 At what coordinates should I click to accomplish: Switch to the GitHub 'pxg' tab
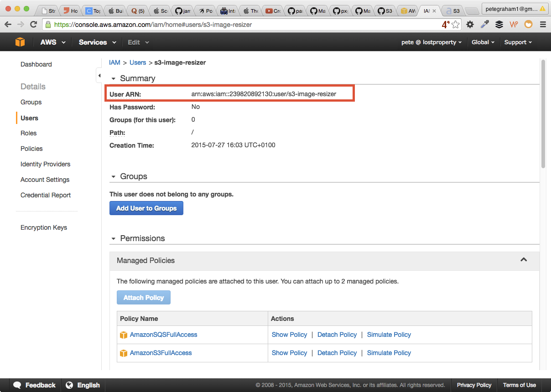tap(340, 11)
